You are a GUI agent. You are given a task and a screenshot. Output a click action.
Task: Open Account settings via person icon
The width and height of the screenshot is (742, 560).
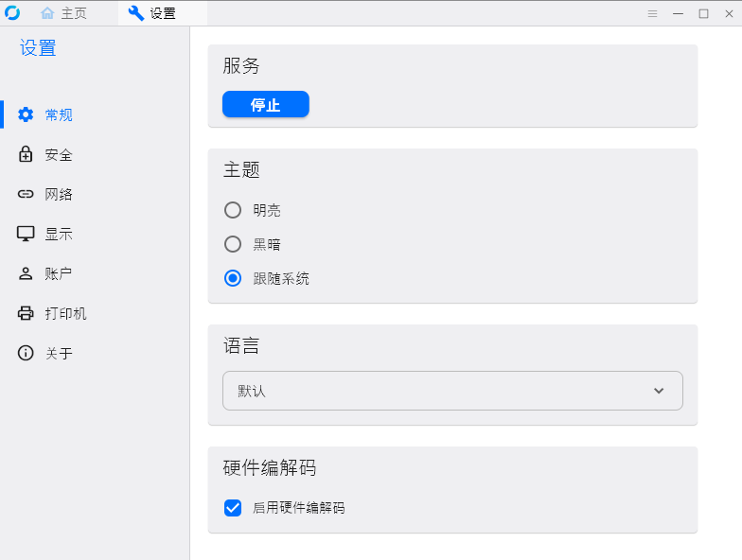point(26,273)
